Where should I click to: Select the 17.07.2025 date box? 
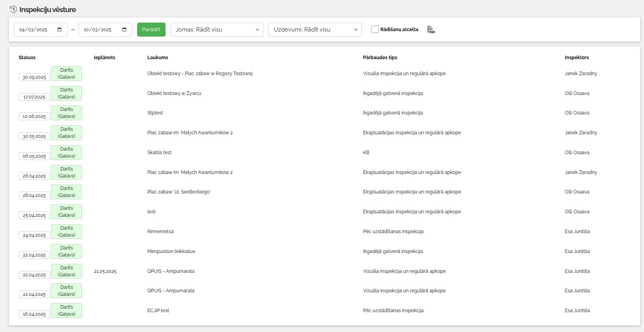[x=34, y=97]
